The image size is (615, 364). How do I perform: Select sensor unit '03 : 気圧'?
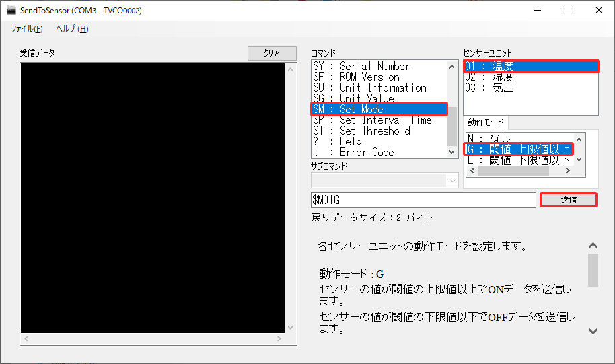coord(531,87)
